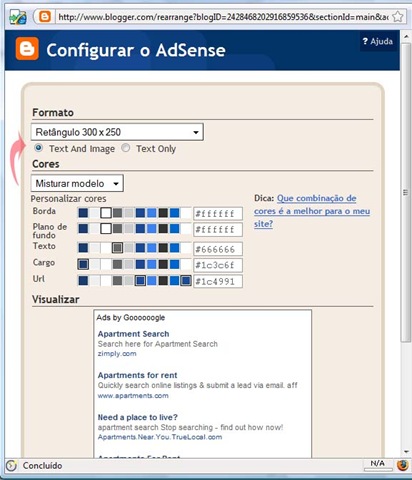Pick the charcoal swatch in Borda row
The width and height of the screenshot is (412, 480).
pyautogui.click(x=163, y=213)
